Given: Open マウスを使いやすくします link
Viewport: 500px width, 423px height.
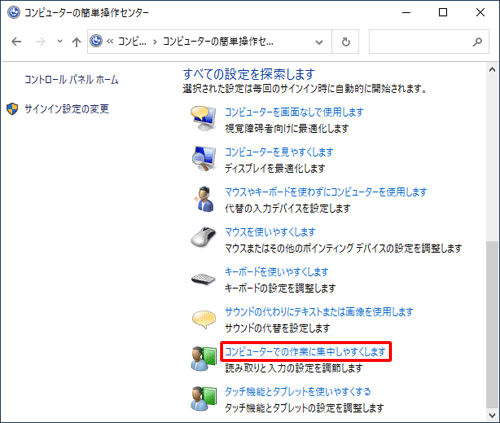Looking at the screenshot, I should pyautogui.click(x=270, y=232).
